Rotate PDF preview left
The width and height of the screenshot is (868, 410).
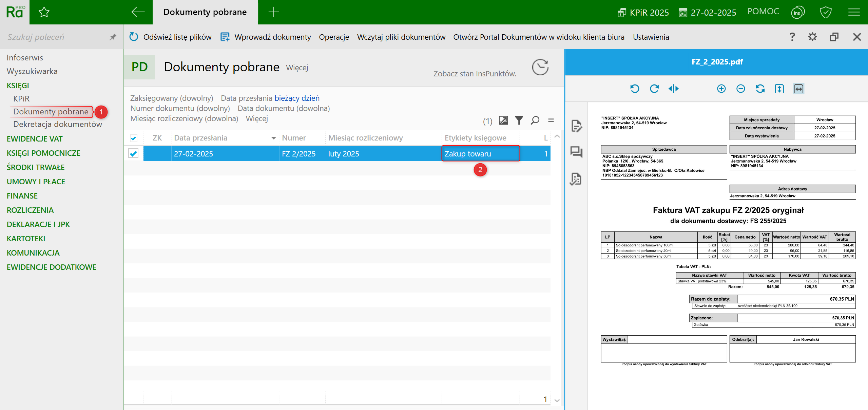(634, 89)
